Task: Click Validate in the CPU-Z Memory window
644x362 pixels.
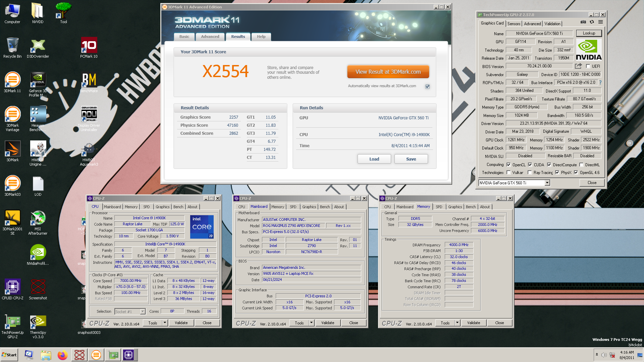Action: (x=473, y=323)
